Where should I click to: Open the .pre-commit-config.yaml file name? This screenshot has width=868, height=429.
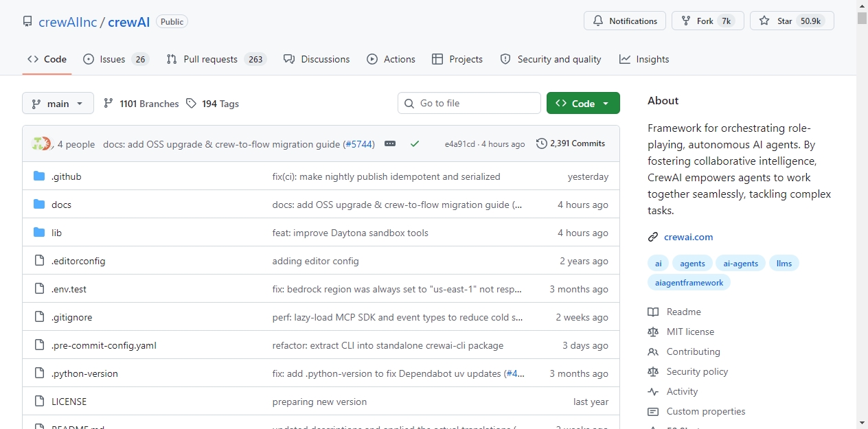coord(104,345)
